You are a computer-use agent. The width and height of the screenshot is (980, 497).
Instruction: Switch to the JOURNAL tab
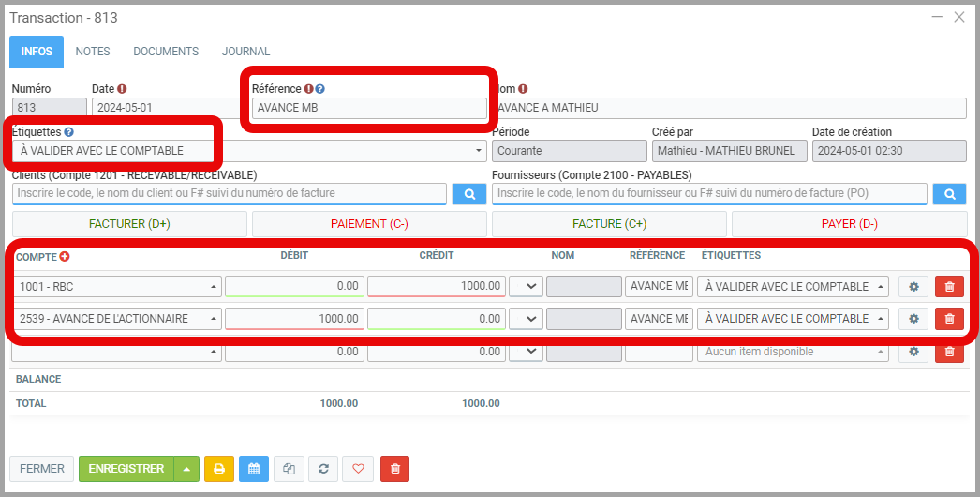point(245,52)
